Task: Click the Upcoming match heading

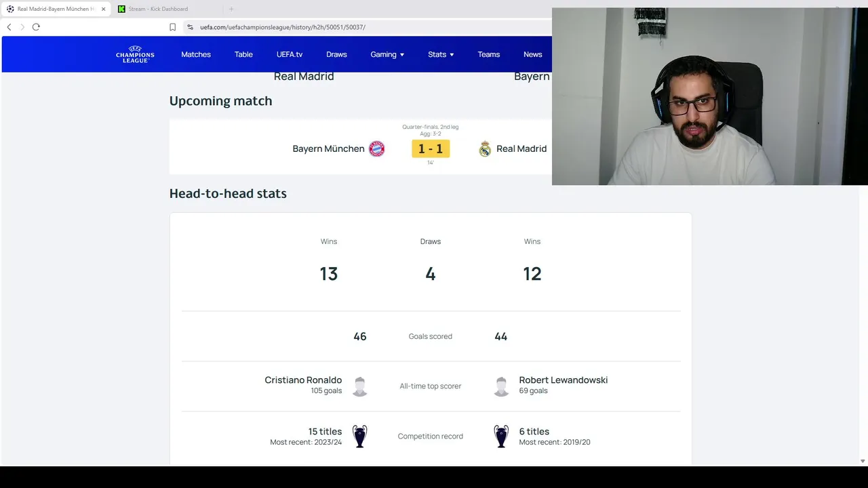Action: coord(220,101)
